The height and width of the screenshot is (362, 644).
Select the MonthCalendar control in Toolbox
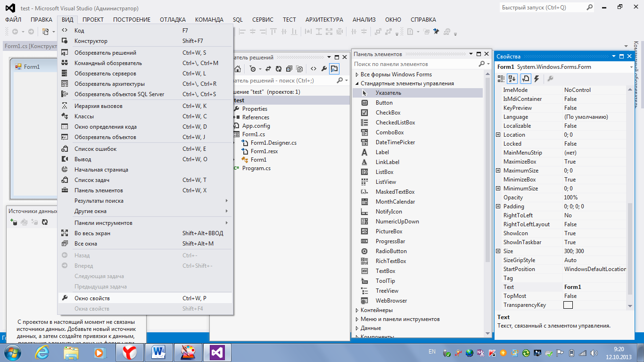pyautogui.click(x=418, y=202)
